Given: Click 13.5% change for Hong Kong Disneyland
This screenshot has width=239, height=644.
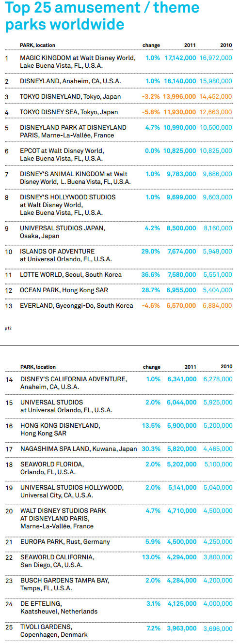Looking at the screenshot, I should (151, 426).
